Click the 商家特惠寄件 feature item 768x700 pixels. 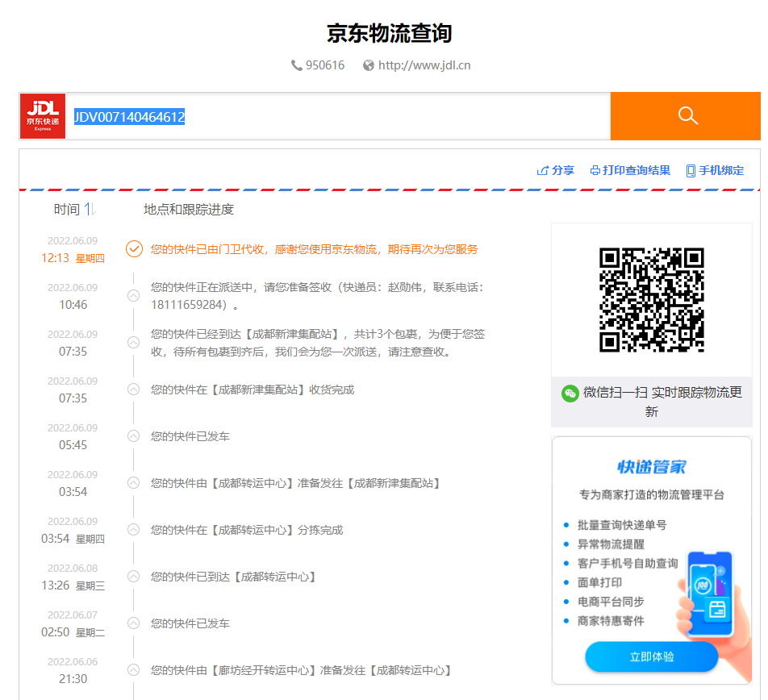pos(611,621)
